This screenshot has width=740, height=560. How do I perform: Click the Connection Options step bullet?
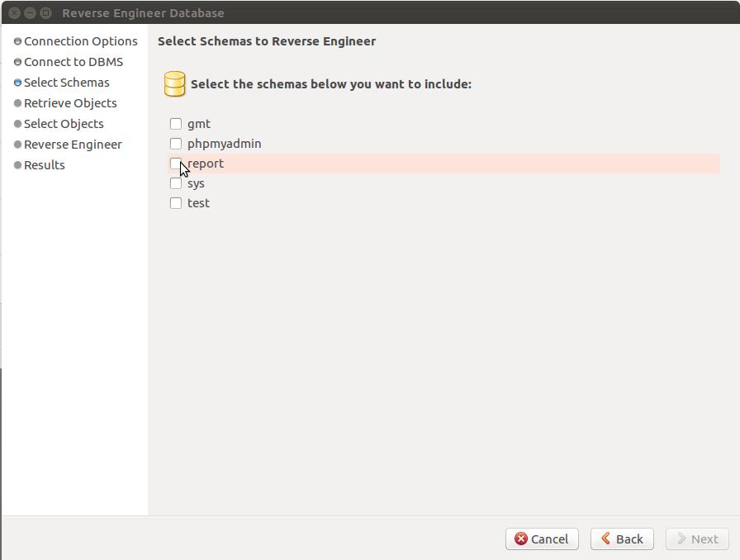17,41
